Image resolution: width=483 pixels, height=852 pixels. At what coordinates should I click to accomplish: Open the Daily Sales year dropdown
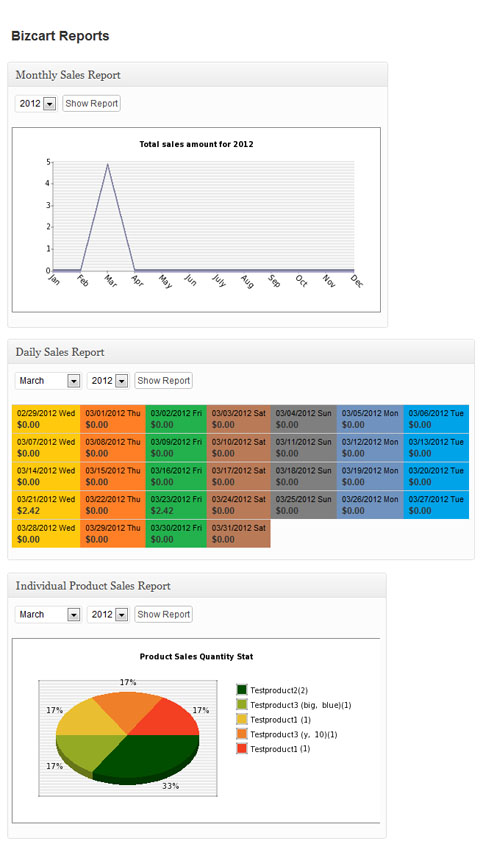[108, 380]
